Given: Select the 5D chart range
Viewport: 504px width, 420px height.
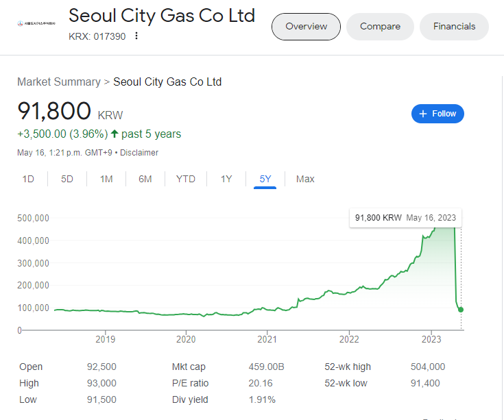Looking at the screenshot, I should tap(67, 179).
